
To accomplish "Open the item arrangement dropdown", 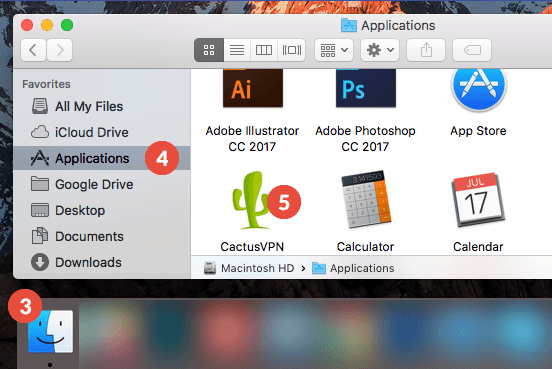I will [334, 50].
